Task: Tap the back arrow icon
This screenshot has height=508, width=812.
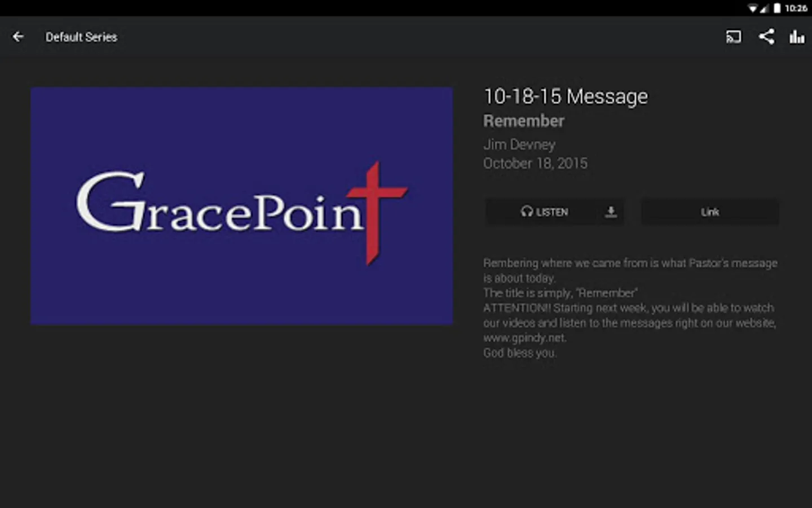Action: [18, 37]
